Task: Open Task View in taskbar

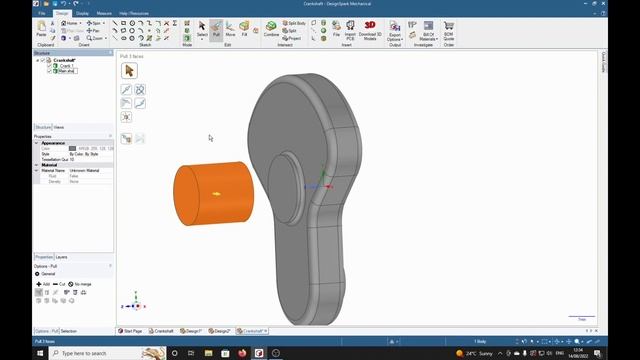Action: pos(191,353)
